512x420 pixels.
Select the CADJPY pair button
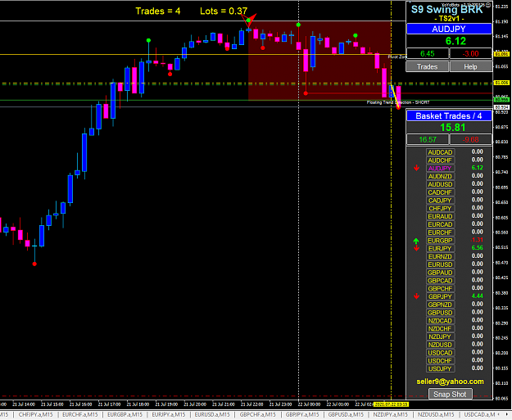[x=440, y=201]
